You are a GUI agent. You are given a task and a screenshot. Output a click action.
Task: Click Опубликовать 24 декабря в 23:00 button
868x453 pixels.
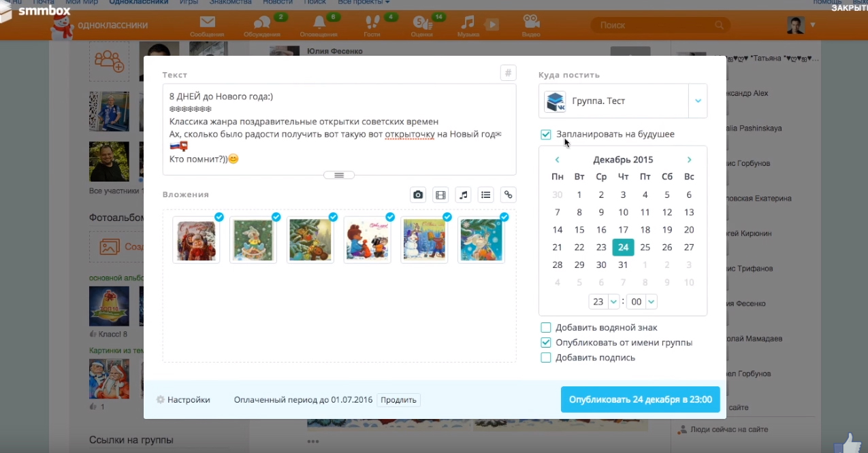click(640, 400)
